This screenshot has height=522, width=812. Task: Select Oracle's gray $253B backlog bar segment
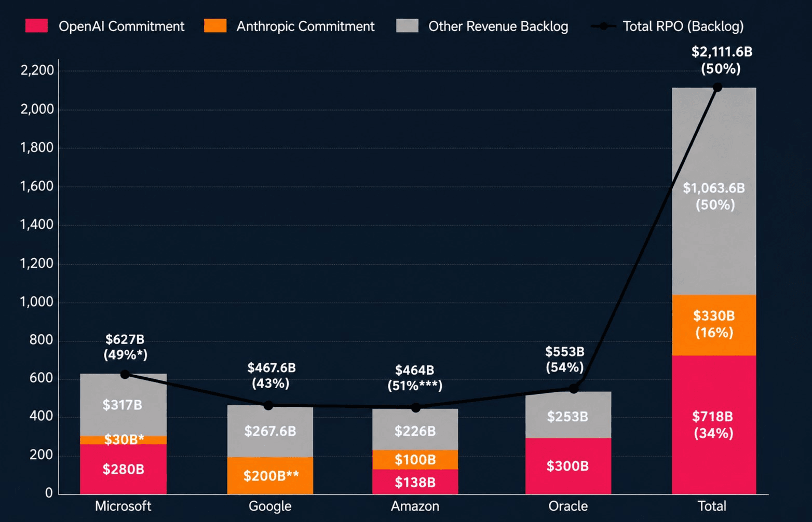(x=568, y=415)
